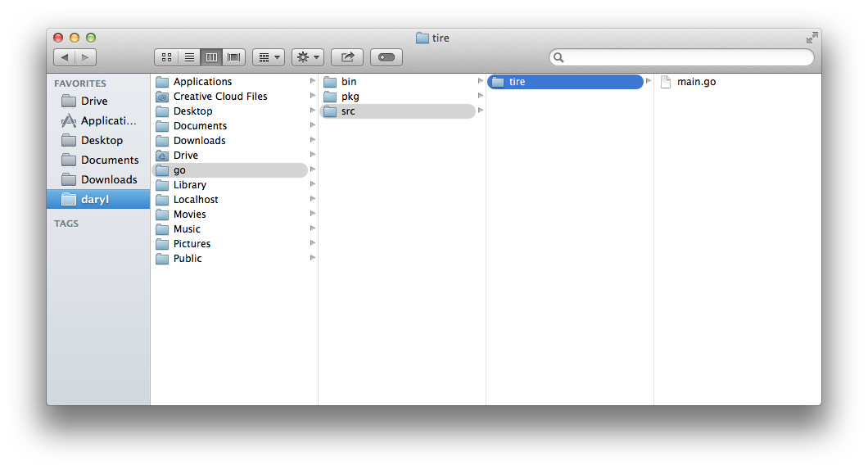Viewport: 868px width, 470px height.
Task: Select the pkg folder icon
Action: coord(330,97)
